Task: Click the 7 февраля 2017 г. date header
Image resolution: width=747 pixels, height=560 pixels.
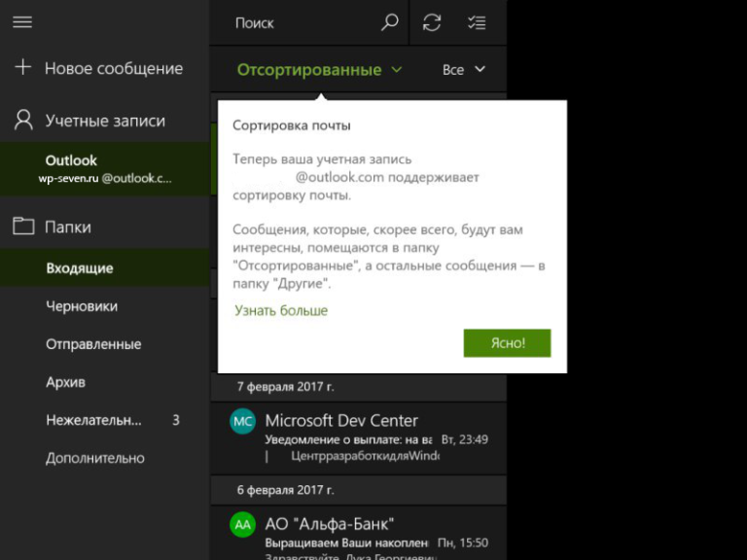Action: click(285, 387)
